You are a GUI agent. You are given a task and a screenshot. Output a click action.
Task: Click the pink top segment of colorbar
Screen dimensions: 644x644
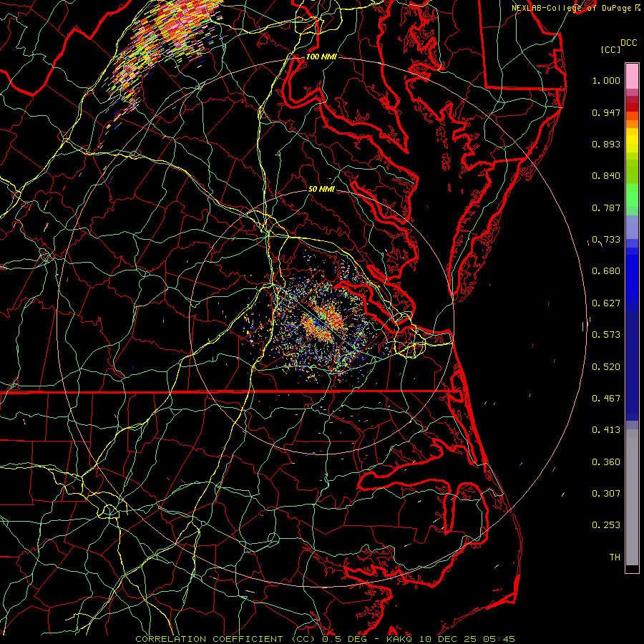click(x=632, y=77)
